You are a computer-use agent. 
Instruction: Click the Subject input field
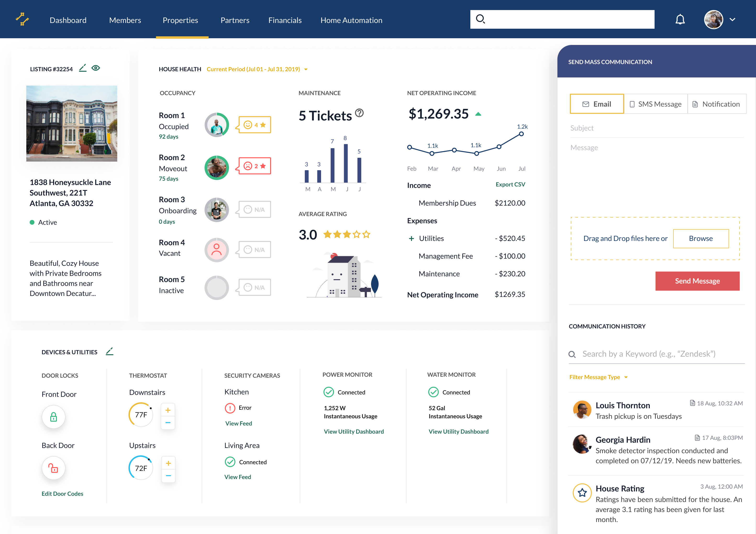coord(656,128)
